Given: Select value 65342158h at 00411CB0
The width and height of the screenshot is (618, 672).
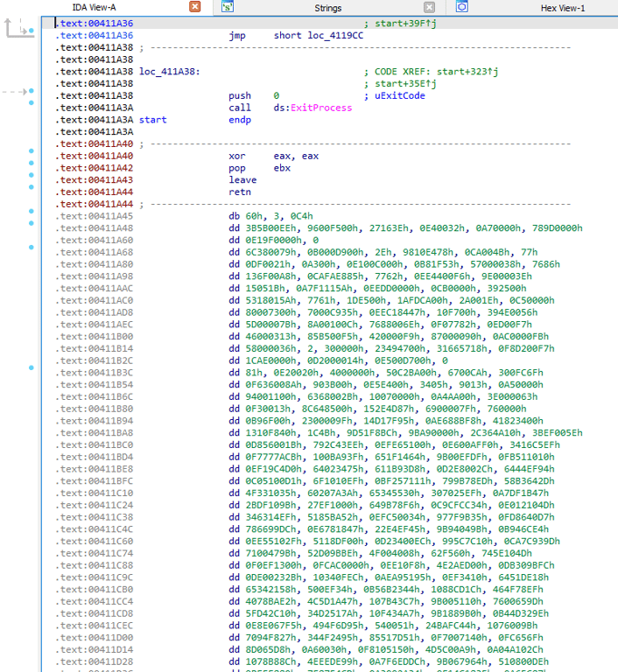Looking at the screenshot, I should tap(273, 589).
